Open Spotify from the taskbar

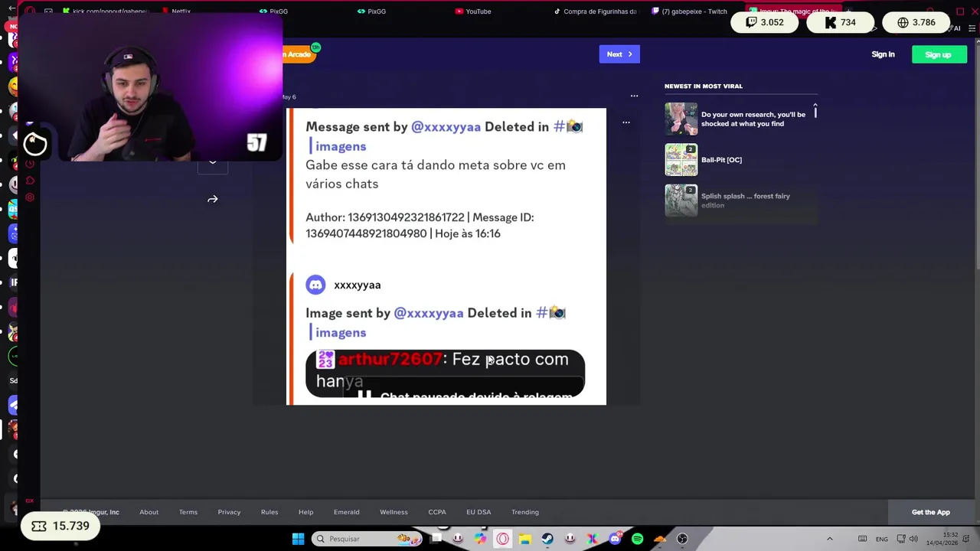637,539
